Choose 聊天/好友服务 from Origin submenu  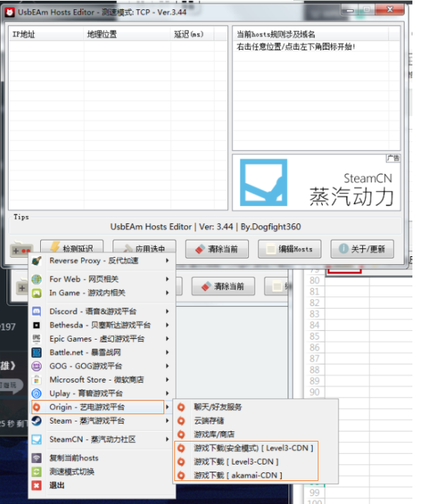(256, 407)
